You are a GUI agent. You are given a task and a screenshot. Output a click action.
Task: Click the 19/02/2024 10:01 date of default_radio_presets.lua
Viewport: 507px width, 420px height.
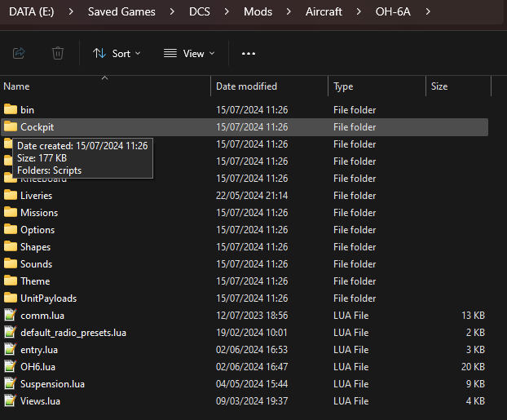[x=252, y=333]
